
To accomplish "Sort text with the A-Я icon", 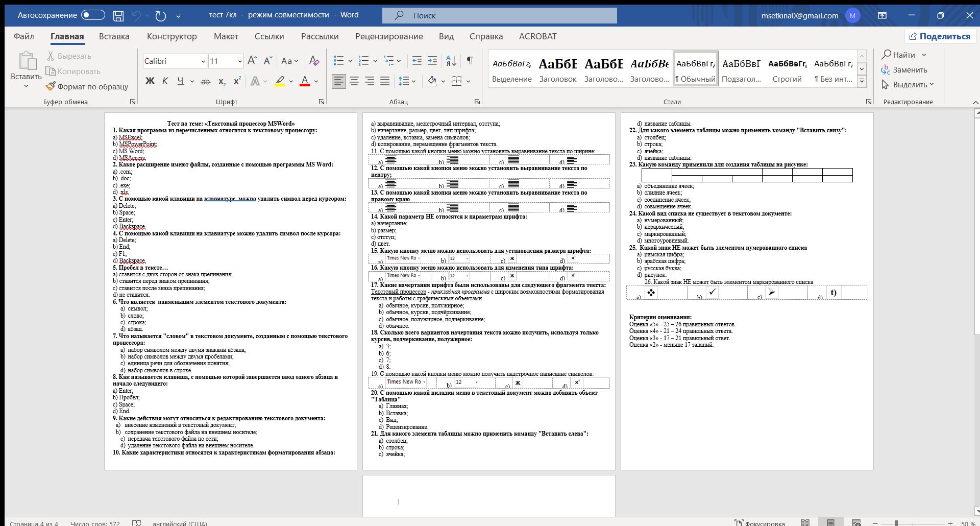I will pyautogui.click(x=451, y=61).
